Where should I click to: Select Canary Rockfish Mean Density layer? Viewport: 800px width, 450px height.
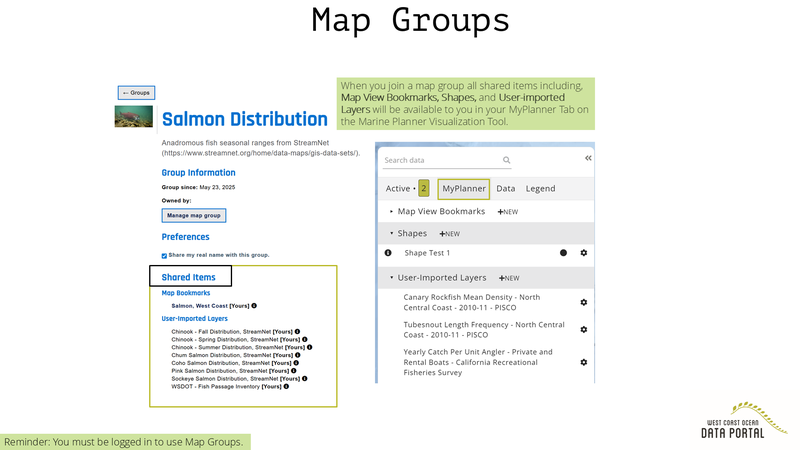[472, 303]
